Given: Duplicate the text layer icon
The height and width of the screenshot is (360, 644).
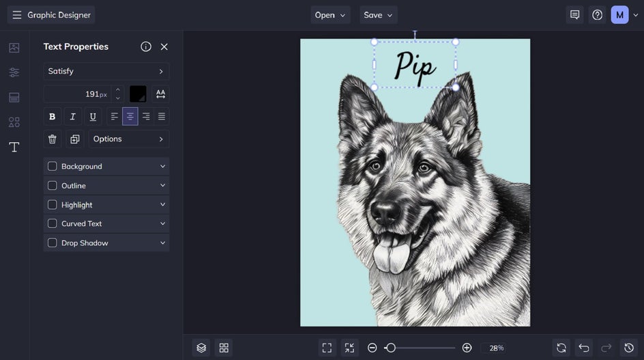Looking at the screenshot, I should (x=74, y=139).
